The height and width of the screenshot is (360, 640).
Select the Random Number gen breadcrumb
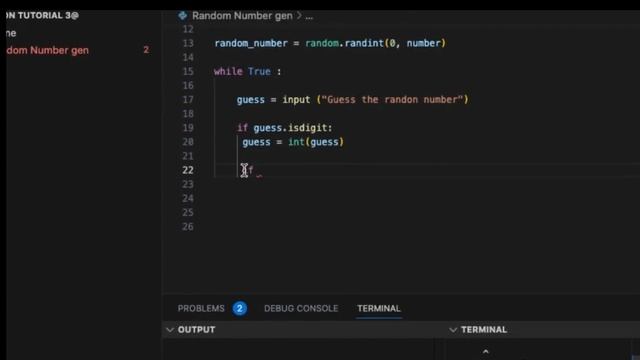(x=242, y=16)
